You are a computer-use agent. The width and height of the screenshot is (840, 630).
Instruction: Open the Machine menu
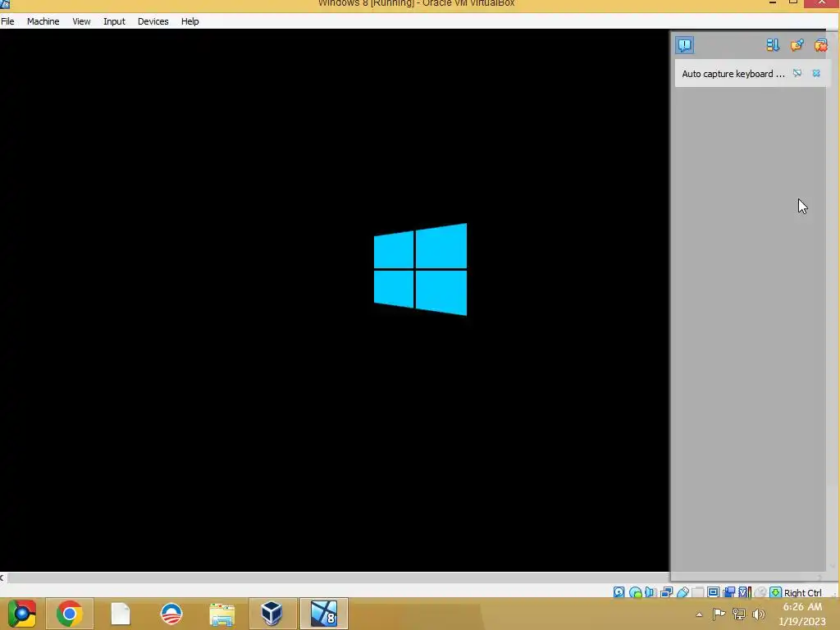click(43, 21)
